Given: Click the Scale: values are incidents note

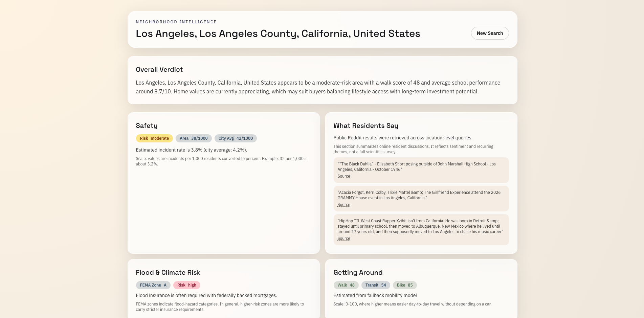Looking at the screenshot, I should (222, 161).
